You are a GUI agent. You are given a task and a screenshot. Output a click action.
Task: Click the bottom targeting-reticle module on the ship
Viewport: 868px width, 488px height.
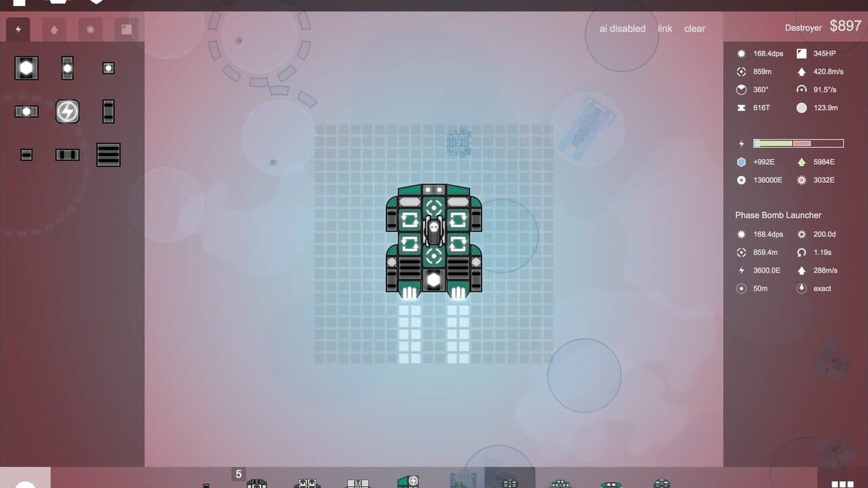434,257
